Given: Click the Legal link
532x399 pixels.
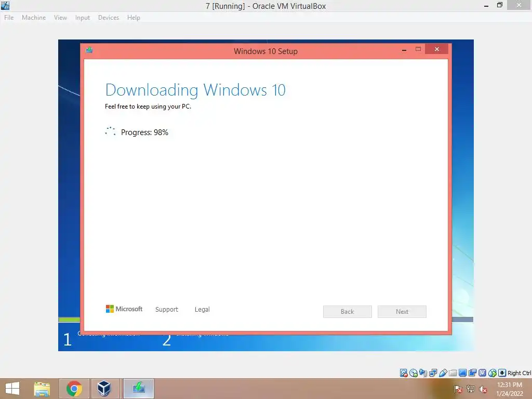Looking at the screenshot, I should click(x=202, y=310).
